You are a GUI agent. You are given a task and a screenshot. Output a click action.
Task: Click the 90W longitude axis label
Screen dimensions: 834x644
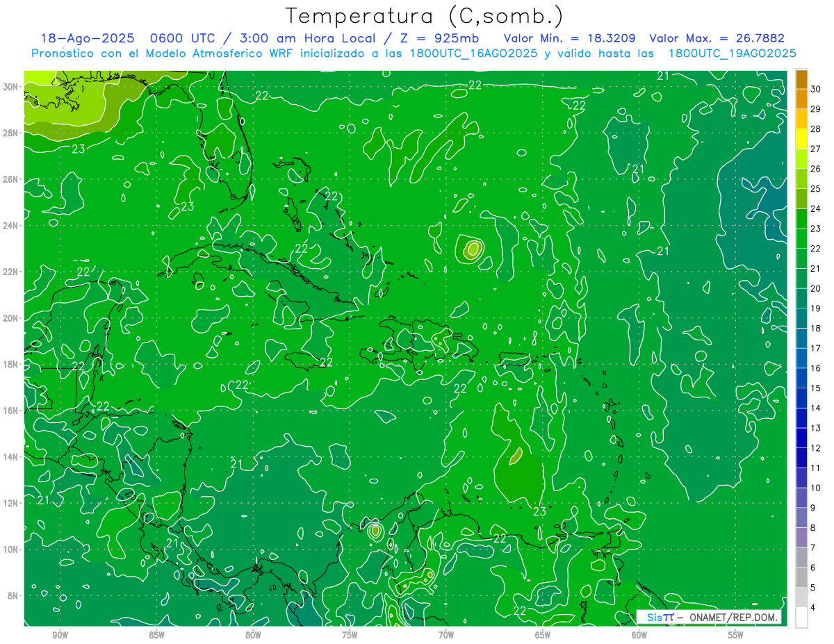point(60,635)
